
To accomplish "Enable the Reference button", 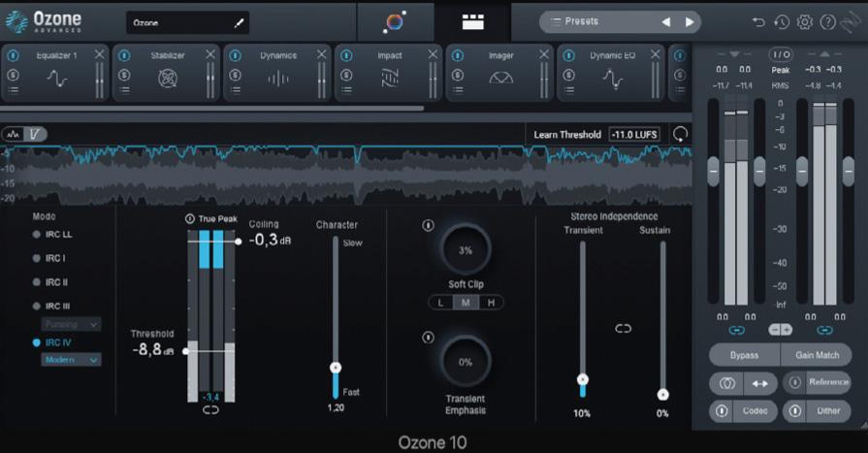I will [817, 382].
